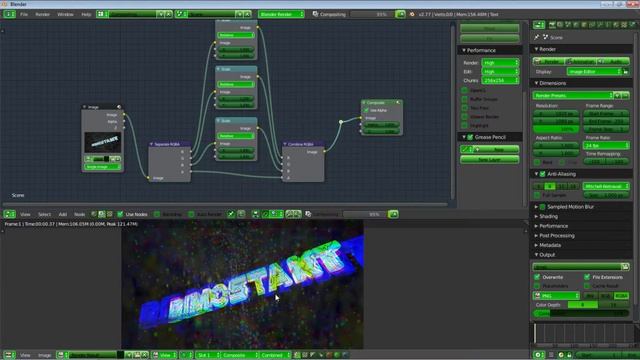Open the File menu
The height and width of the screenshot is (360, 640).
coord(24,14)
